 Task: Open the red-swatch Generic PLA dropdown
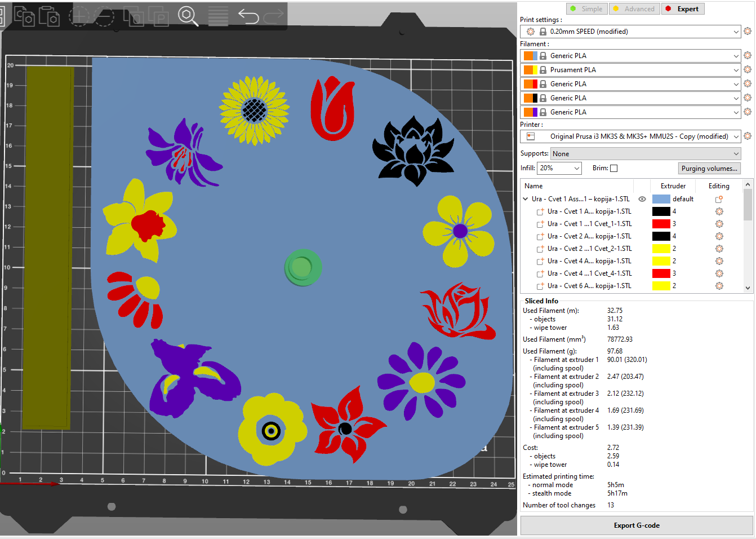click(x=630, y=84)
